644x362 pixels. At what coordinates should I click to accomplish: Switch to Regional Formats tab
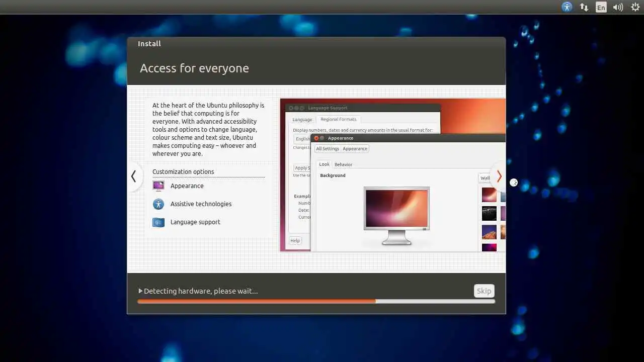pos(338,119)
